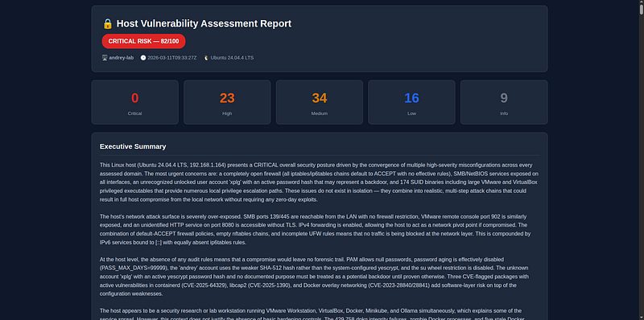Click the page's vertical scrollbar thumb
Viewport: 644px width, 320px height.
pyautogui.click(x=641, y=10)
